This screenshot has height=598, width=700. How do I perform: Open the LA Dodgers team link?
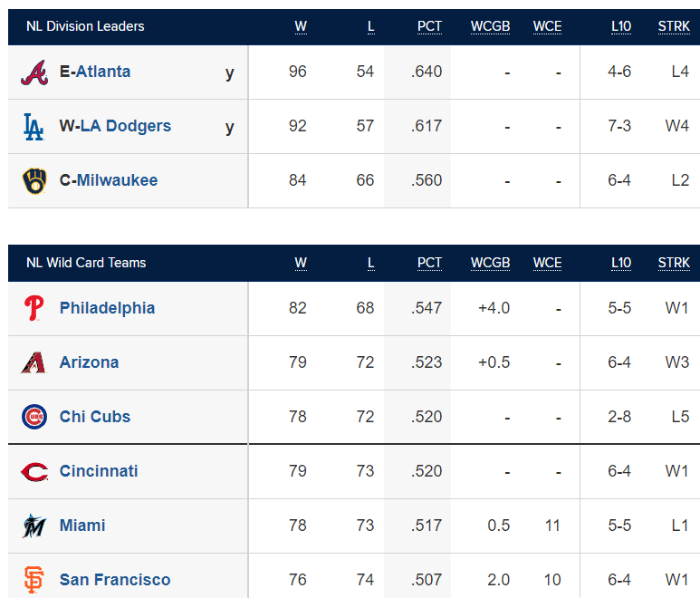[126, 126]
